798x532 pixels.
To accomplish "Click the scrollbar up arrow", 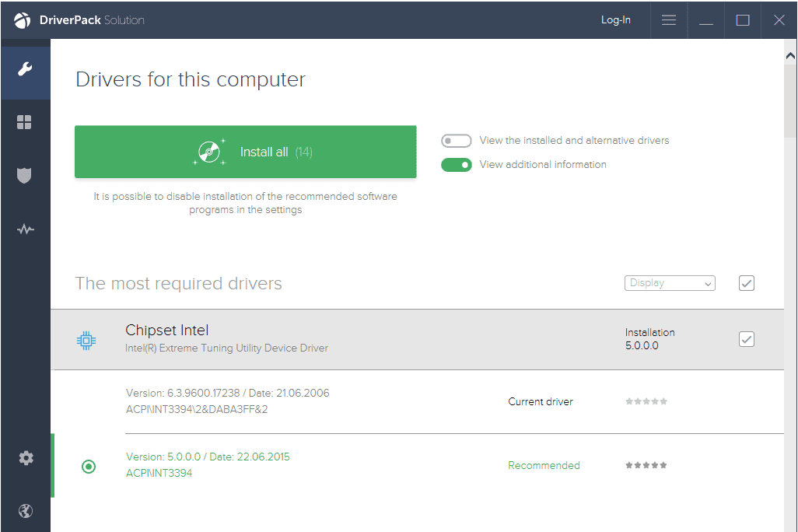I will pyautogui.click(x=790, y=56).
